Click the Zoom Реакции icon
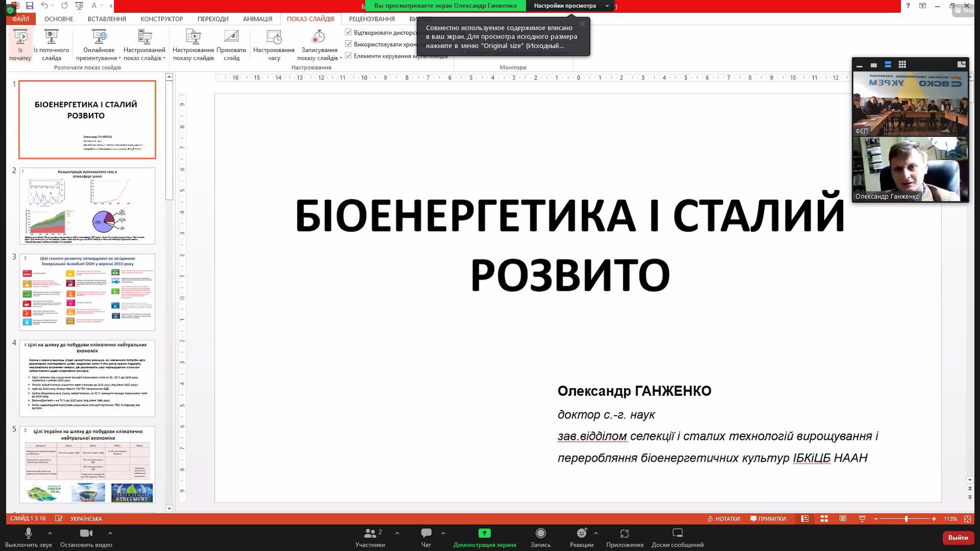This screenshot has height=551, width=980. (x=581, y=534)
